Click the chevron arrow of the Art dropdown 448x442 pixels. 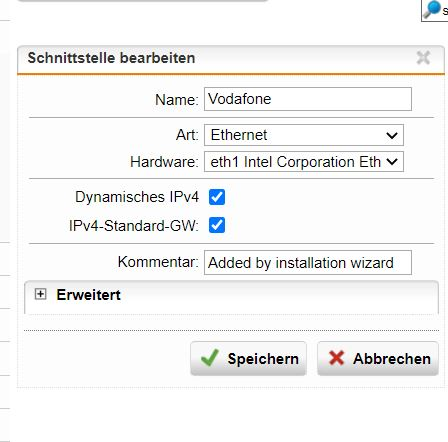click(x=392, y=135)
